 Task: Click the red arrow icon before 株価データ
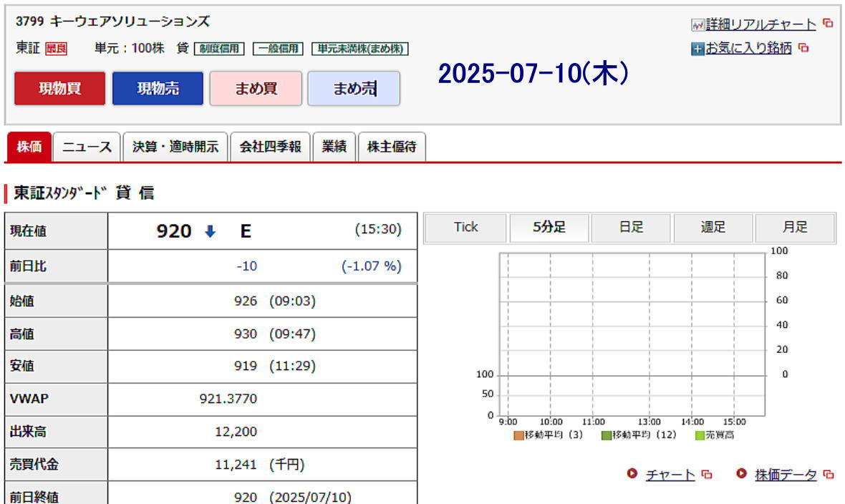(742, 473)
